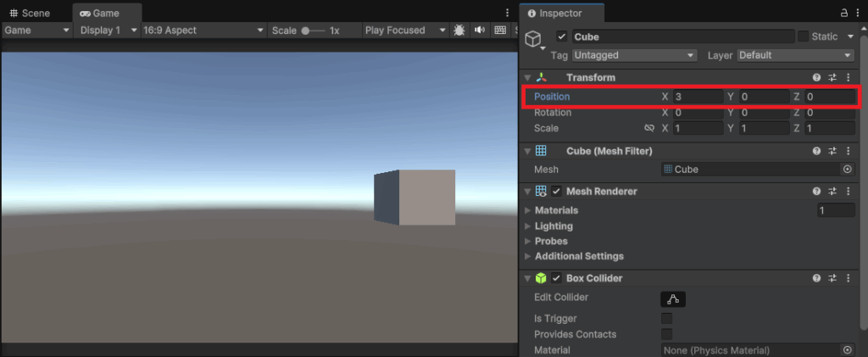Expand the Probes section
Screen dimensions: 868x357
tap(527, 242)
